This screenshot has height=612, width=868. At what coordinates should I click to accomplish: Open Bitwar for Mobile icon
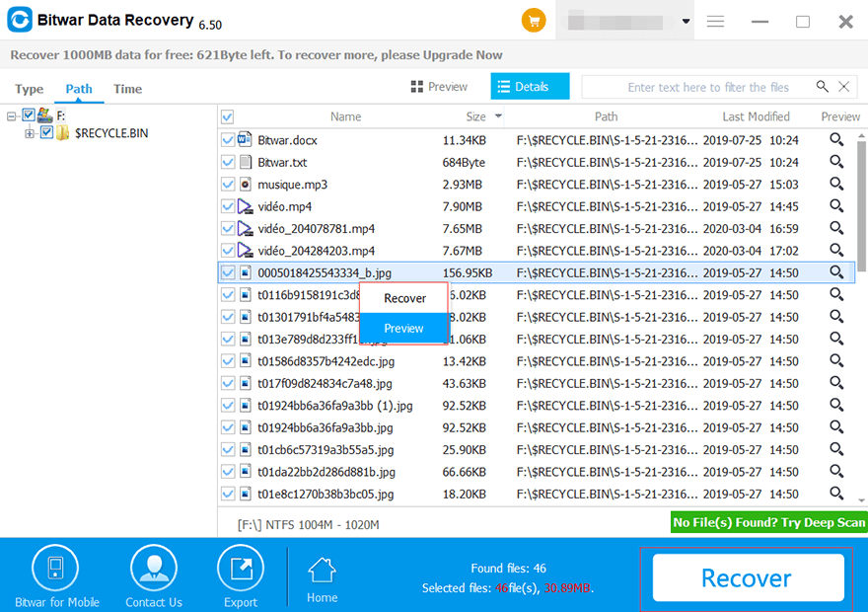point(55,568)
